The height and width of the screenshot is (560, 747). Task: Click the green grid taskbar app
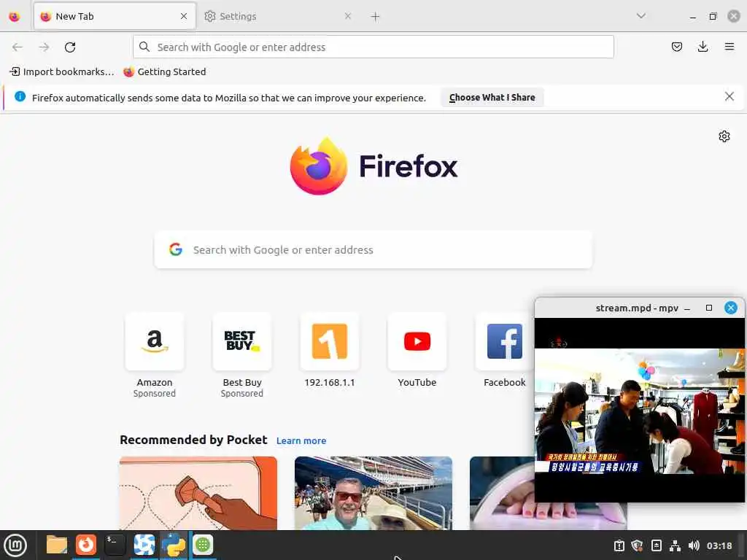tap(203, 545)
